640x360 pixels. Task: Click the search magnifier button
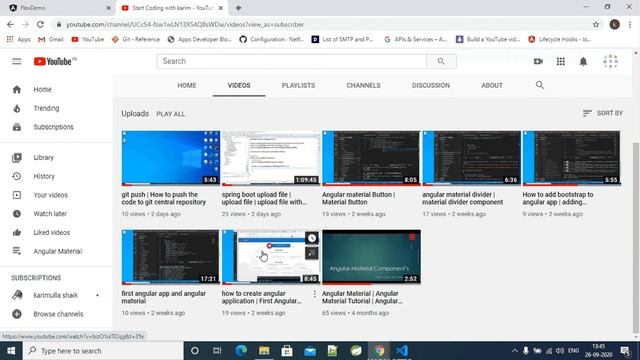(441, 61)
